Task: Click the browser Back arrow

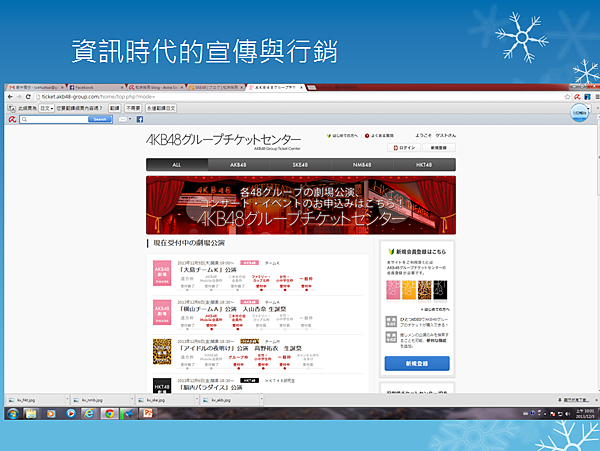Action: click(10, 97)
